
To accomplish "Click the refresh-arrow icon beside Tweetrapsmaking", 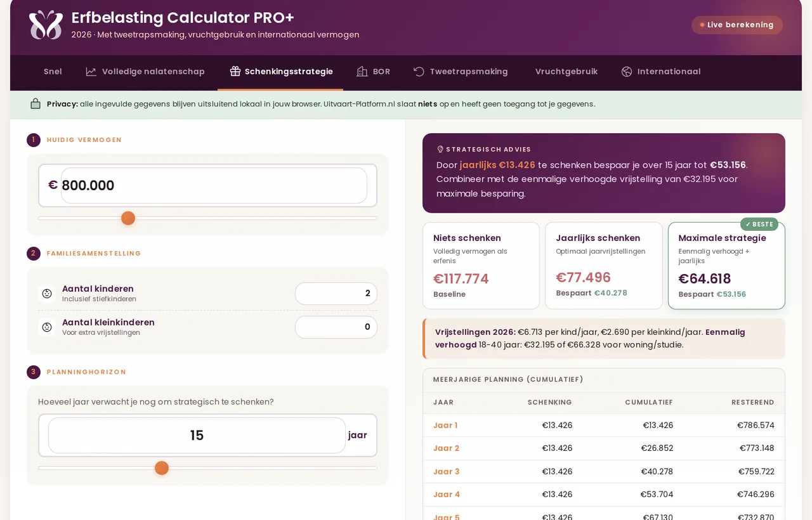I will (x=419, y=72).
